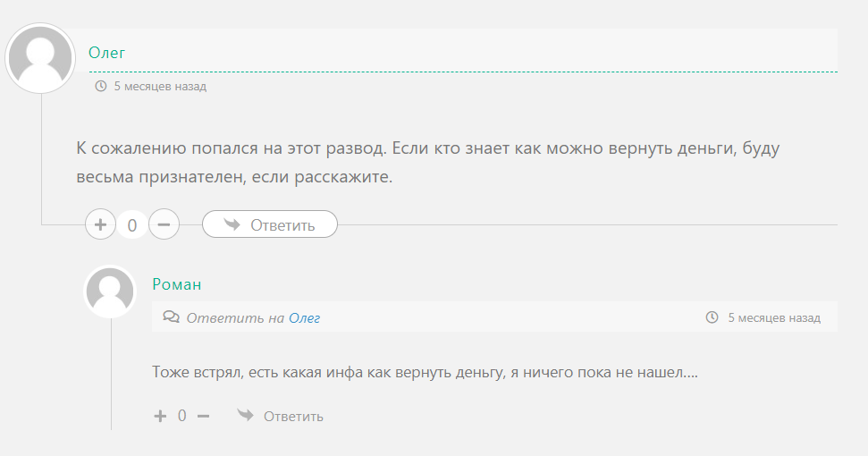
Task: Open the 'Олег' link in 'Ответить на Олег'
Action: [x=304, y=317]
